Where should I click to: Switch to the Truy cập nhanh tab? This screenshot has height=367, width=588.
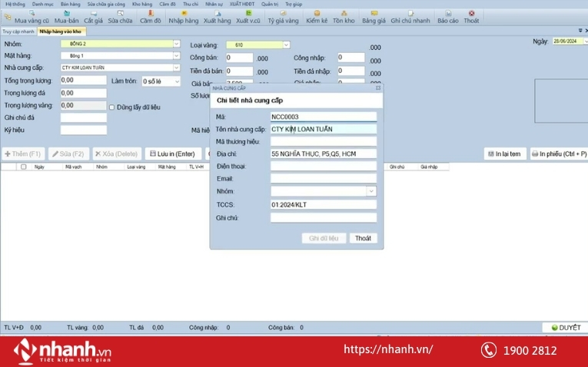point(18,31)
